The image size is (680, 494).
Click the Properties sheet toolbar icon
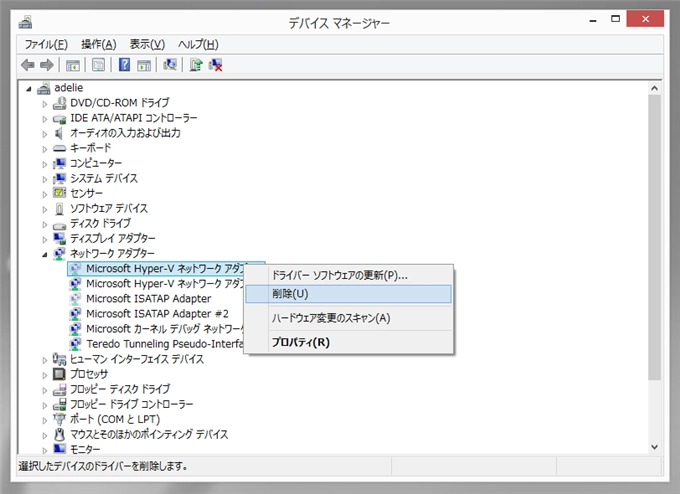tap(98, 65)
